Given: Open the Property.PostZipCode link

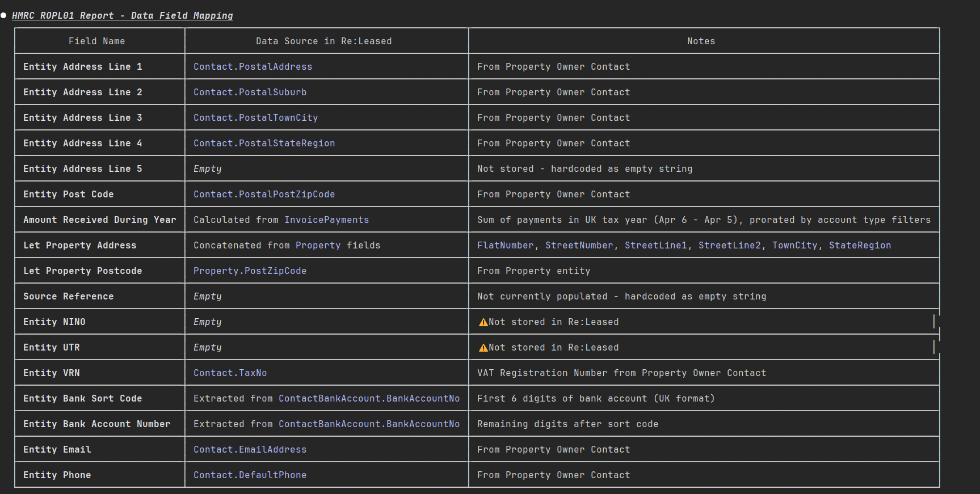Looking at the screenshot, I should pyautogui.click(x=250, y=271).
